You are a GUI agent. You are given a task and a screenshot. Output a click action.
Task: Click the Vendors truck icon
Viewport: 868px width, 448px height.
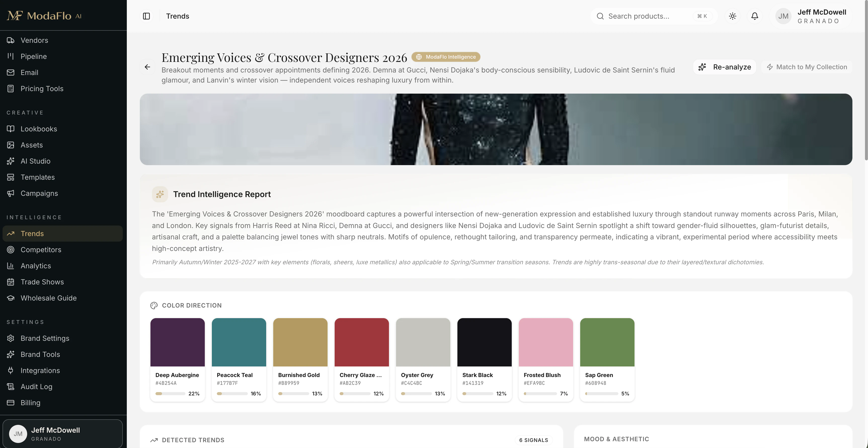11,41
